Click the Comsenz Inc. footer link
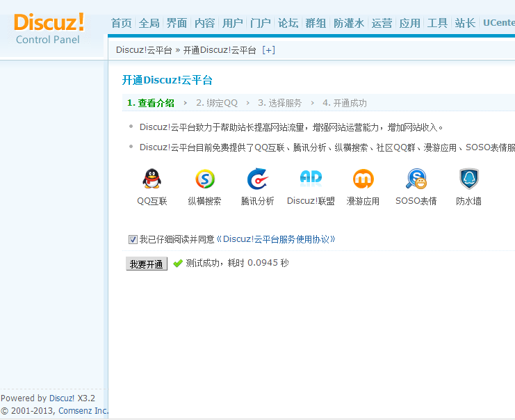 83,411
